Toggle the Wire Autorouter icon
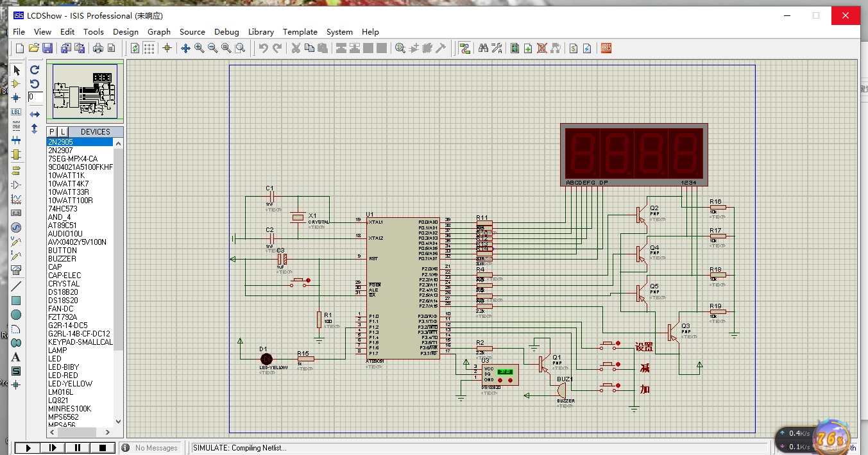This screenshot has width=868, height=455. pos(465,48)
